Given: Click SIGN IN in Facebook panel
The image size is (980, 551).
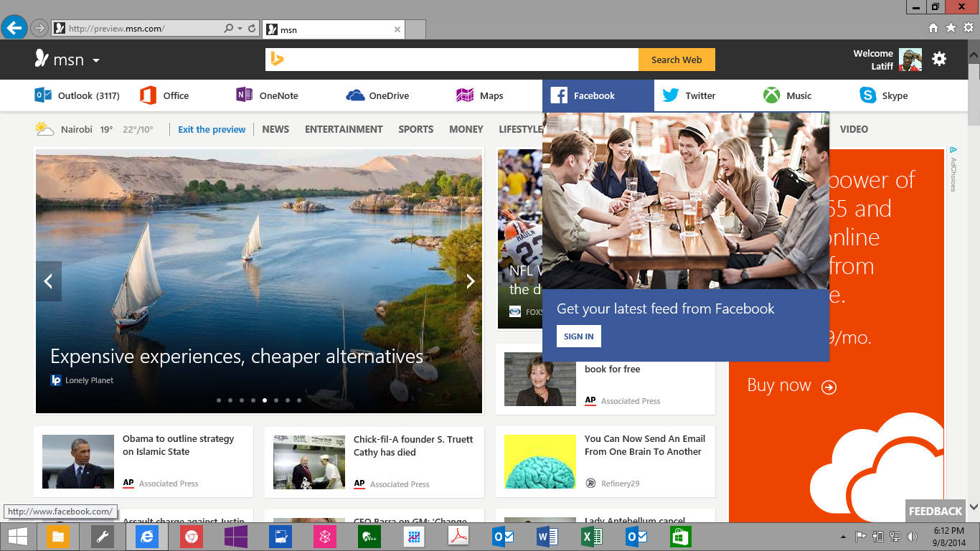Looking at the screenshot, I should pyautogui.click(x=579, y=336).
